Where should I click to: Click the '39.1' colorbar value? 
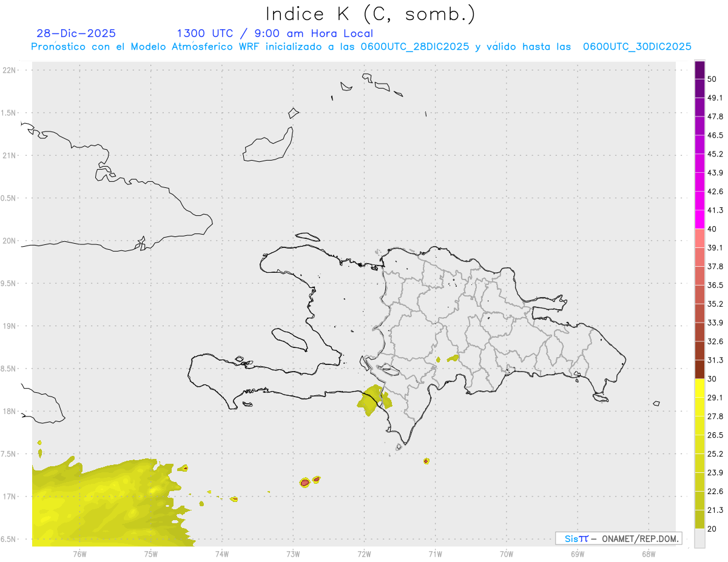point(715,248)
